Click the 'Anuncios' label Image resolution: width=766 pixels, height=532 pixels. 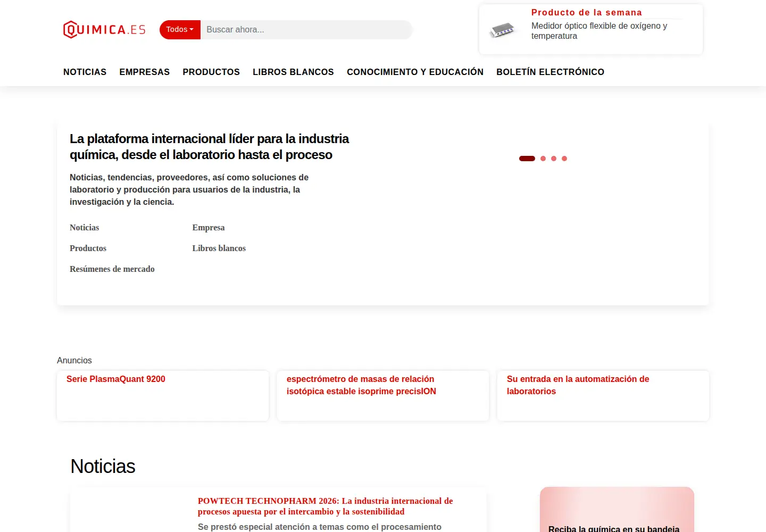coord(74,360)
